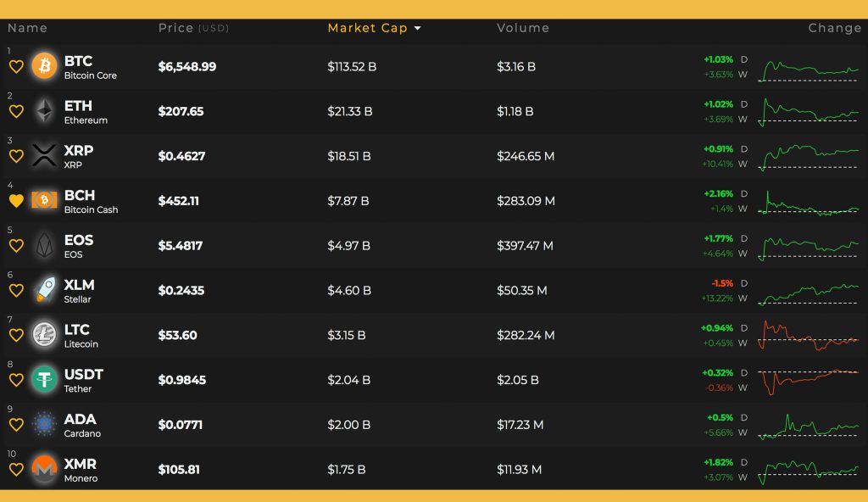Toggle the heart next to Cardano
868x502 pixels.
[x=16, y=425]
